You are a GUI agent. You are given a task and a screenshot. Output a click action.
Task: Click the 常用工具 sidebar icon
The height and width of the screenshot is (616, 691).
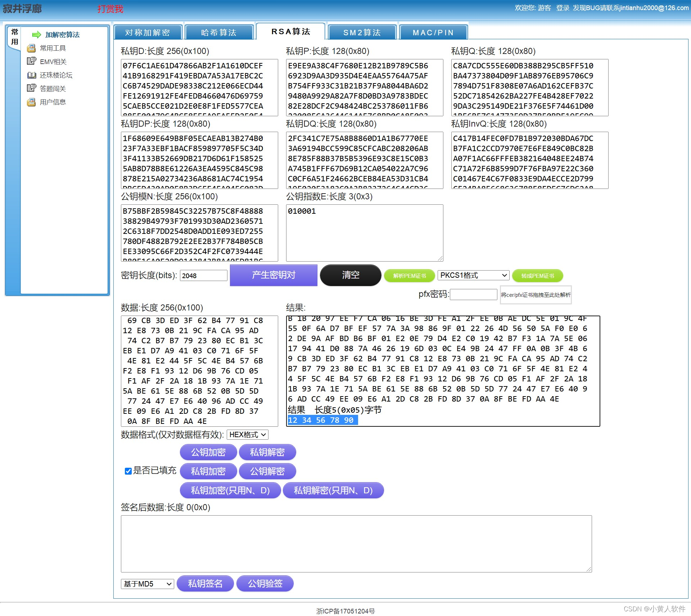[x=31, y=48]
